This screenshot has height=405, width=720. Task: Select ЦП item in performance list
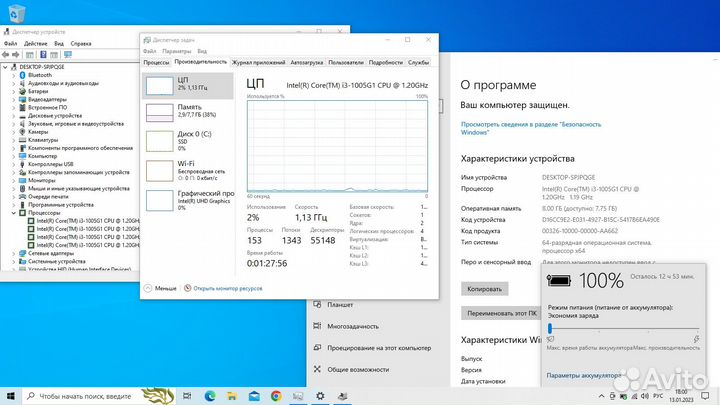coord(188,85)
